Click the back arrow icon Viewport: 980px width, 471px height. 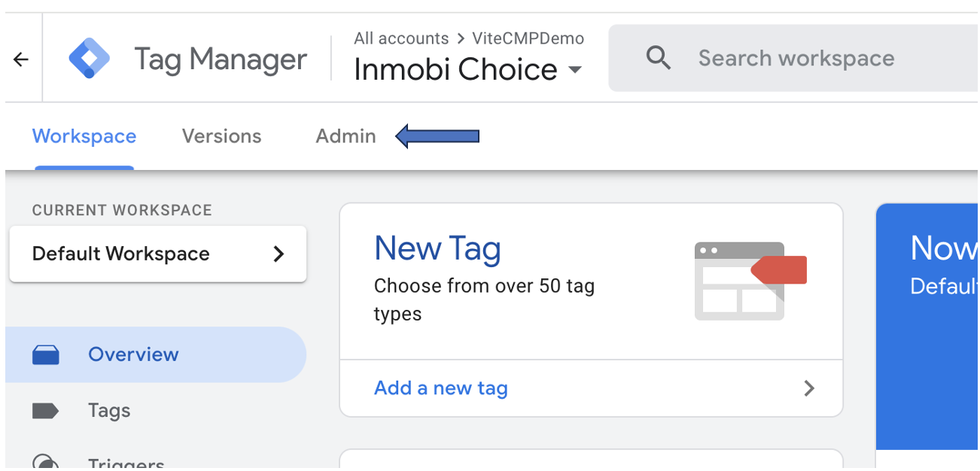21,59
